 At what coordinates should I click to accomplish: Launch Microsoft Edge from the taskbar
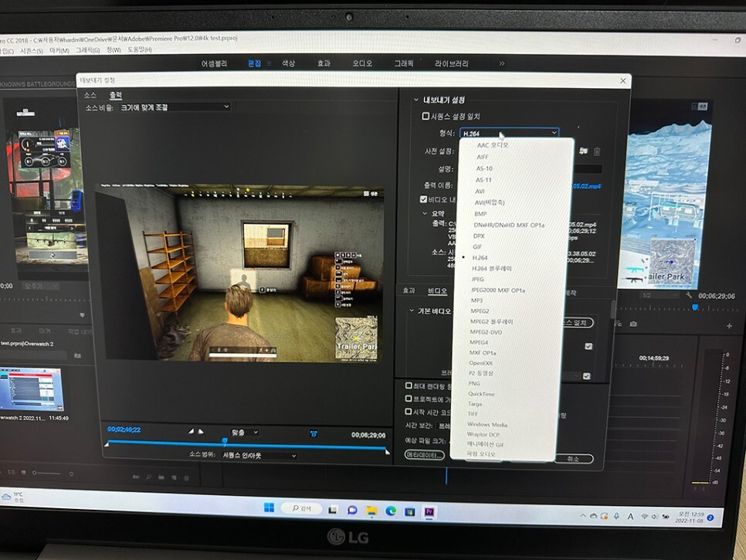[x=391, y=511]
